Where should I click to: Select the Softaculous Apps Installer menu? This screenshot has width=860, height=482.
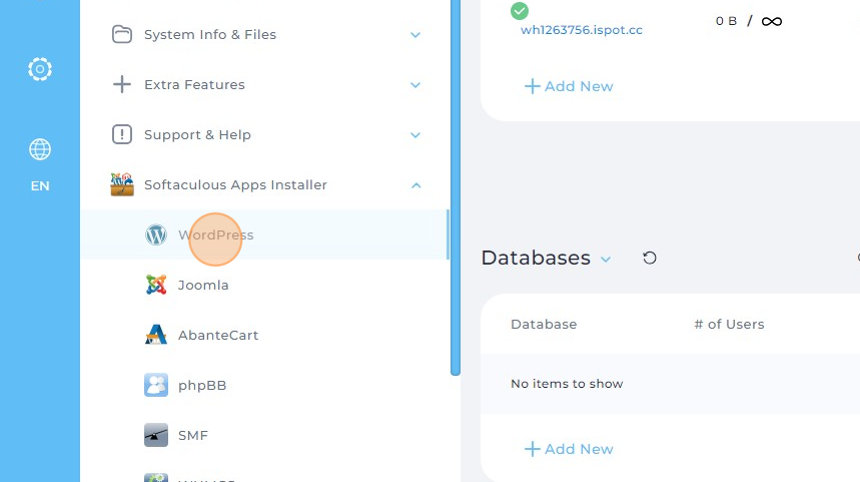coord(235,185)
